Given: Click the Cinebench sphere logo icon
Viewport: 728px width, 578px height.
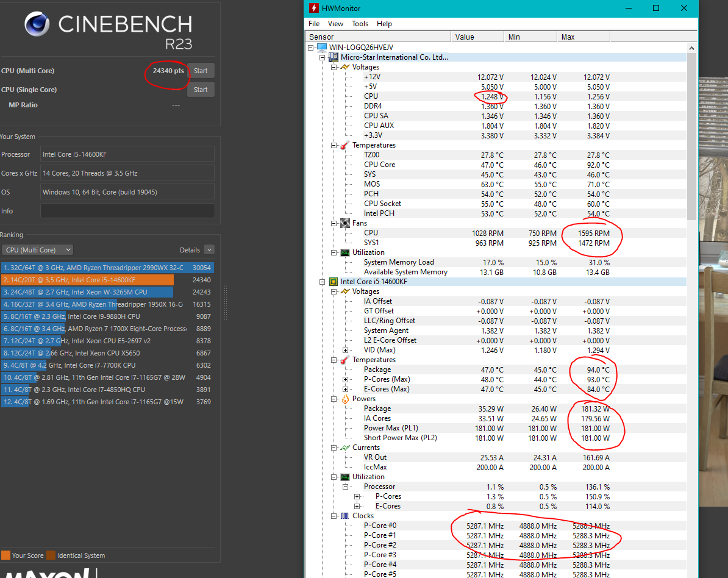Looking at the screenshot, I should pos(37,24).
